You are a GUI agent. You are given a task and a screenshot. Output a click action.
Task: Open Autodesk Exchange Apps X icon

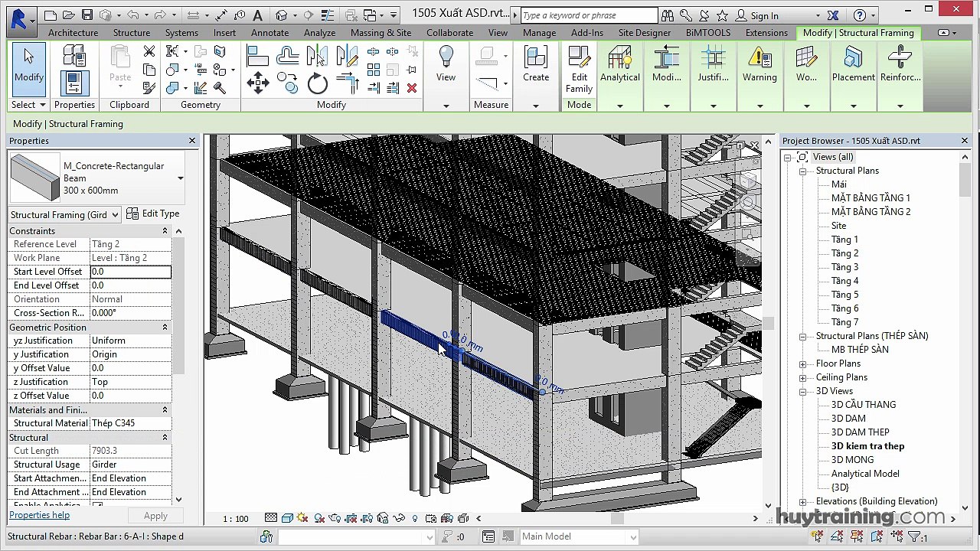click(833, 15)
